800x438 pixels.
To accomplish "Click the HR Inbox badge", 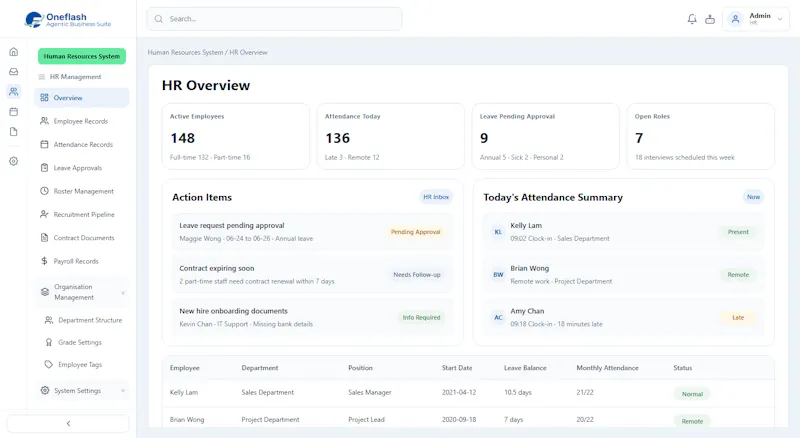I will (436, 197).
